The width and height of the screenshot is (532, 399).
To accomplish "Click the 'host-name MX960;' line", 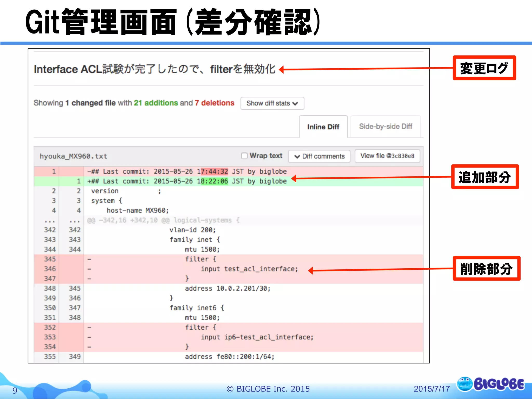I will pos(229,210).
